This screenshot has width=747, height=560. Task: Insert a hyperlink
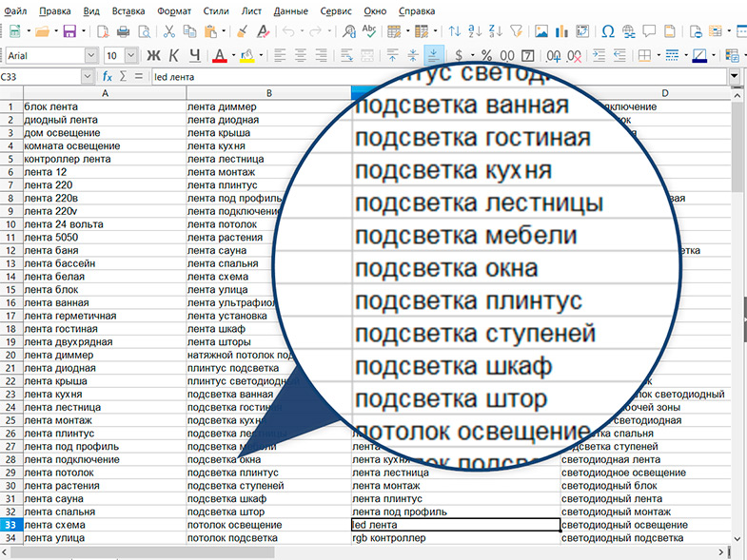(x=629, y=32)
